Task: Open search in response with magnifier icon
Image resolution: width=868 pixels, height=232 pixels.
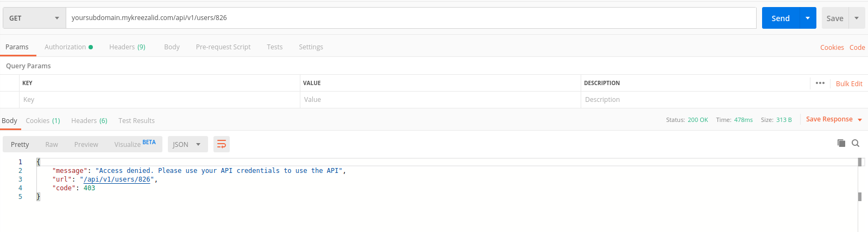Action: [856, 143]
